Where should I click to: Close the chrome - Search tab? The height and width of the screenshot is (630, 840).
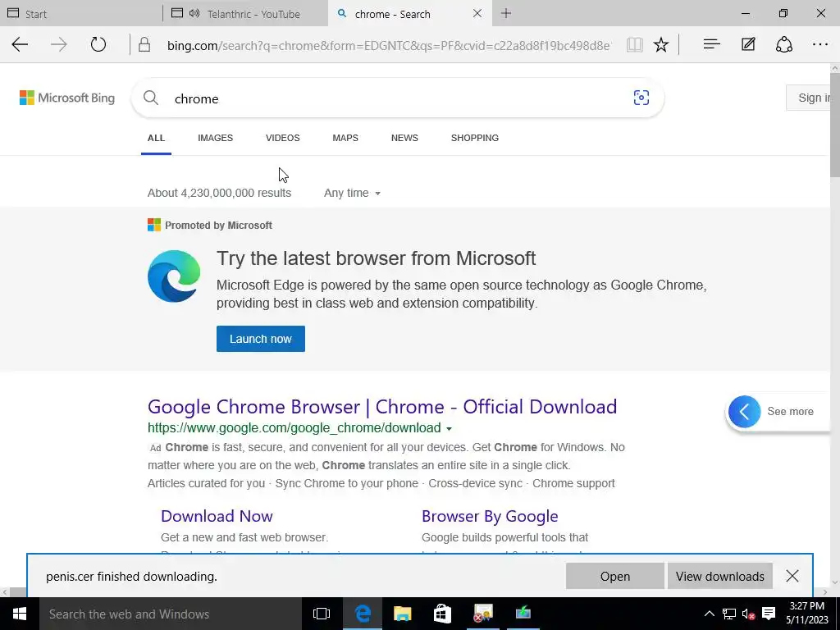pyautogui.click(x=477, y=13)
